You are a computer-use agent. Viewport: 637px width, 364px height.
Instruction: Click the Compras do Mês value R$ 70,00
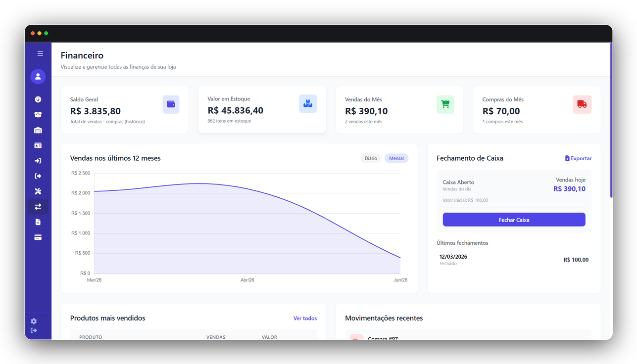[501, 111]
